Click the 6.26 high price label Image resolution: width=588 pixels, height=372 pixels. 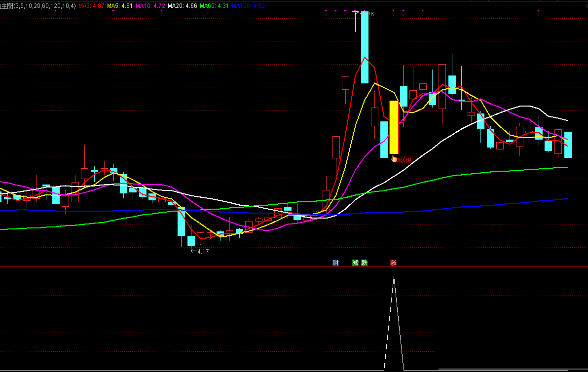click(367, 14)
